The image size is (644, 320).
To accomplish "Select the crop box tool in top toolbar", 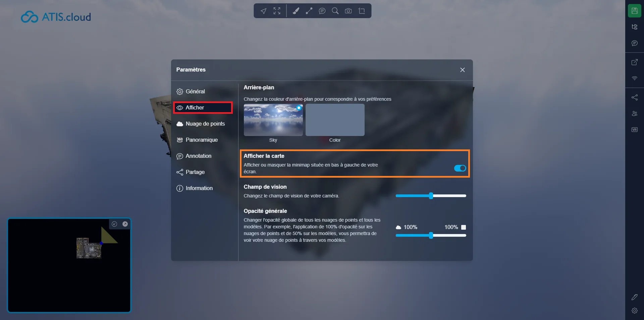I will (x=362, y=11).
